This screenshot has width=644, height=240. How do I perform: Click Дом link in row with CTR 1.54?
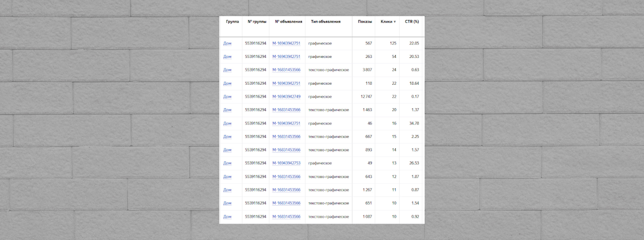[x=227, y=204]
